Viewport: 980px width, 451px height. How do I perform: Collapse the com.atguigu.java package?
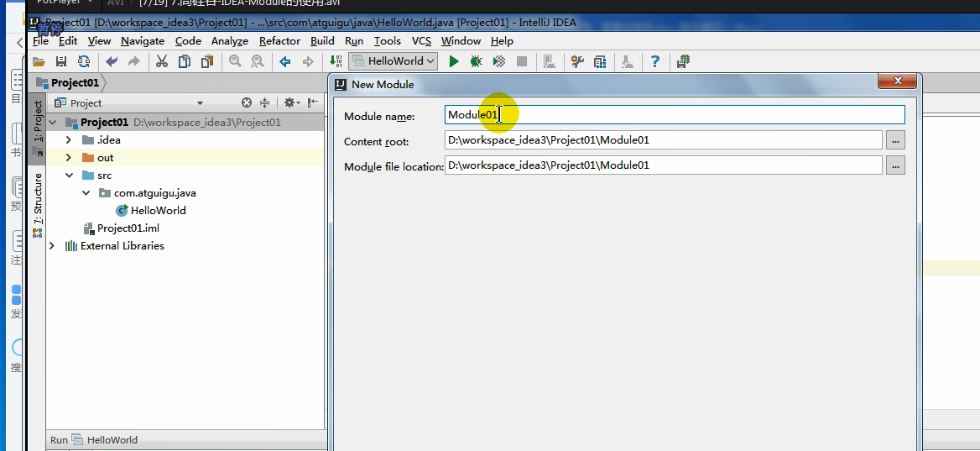pos(86,192)
